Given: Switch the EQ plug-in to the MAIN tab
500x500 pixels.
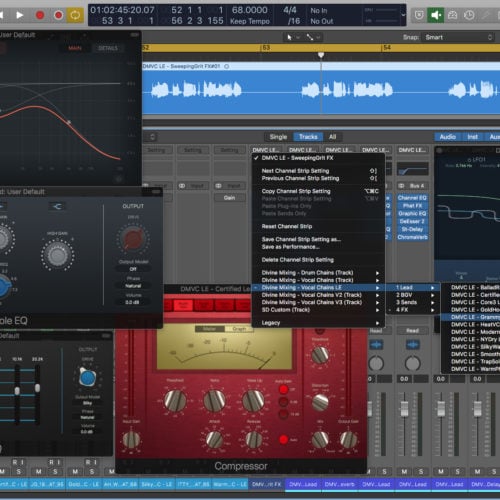Looking at the screenshot, I should point(75,48).
